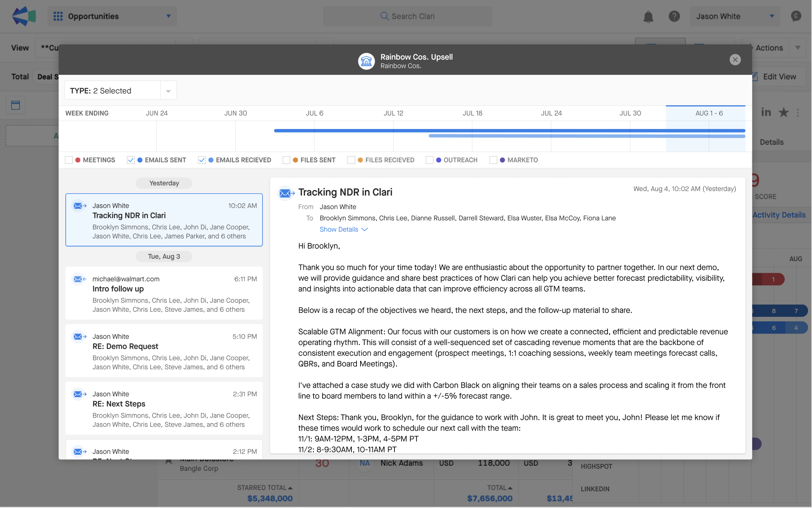Click the notifications bell icon
Screen dimensions: 812x508
(648, 17)
